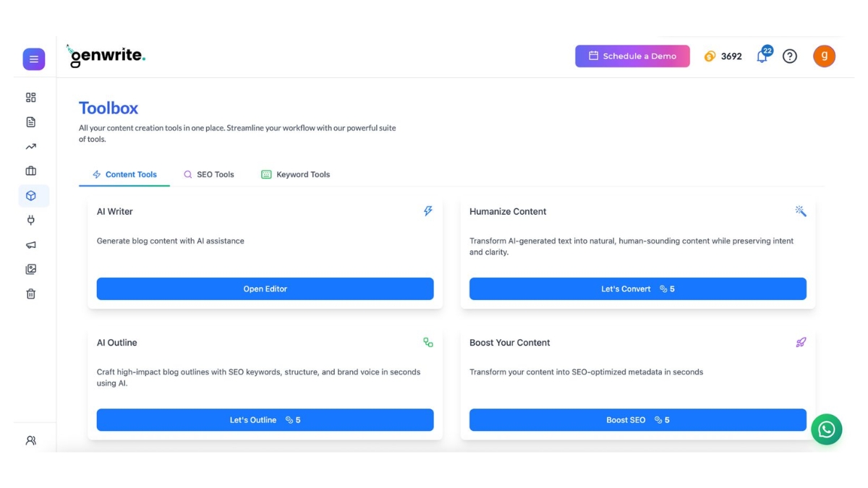The width and height of the screenshot is (868, 488).
Task: Open the integrations plug icon
Action: [30, 220]
